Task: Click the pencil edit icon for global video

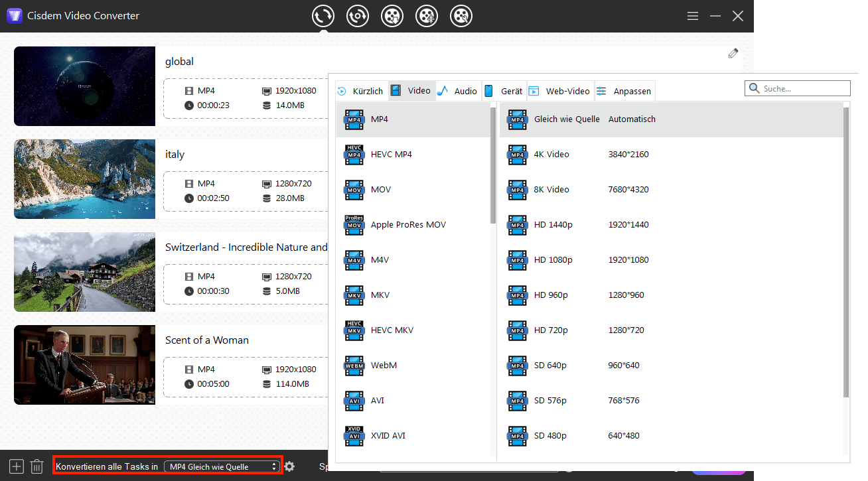Action: (x=733, y=54)
